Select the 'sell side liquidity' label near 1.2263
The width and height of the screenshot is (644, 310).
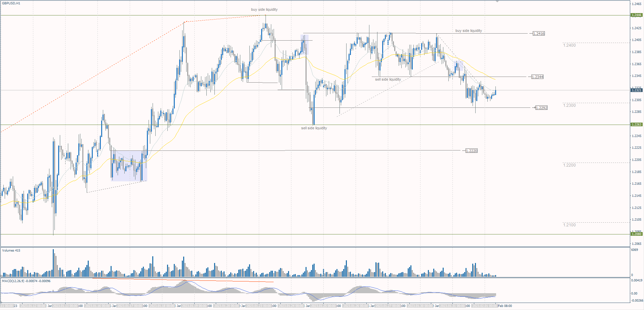tap(314, 128)
